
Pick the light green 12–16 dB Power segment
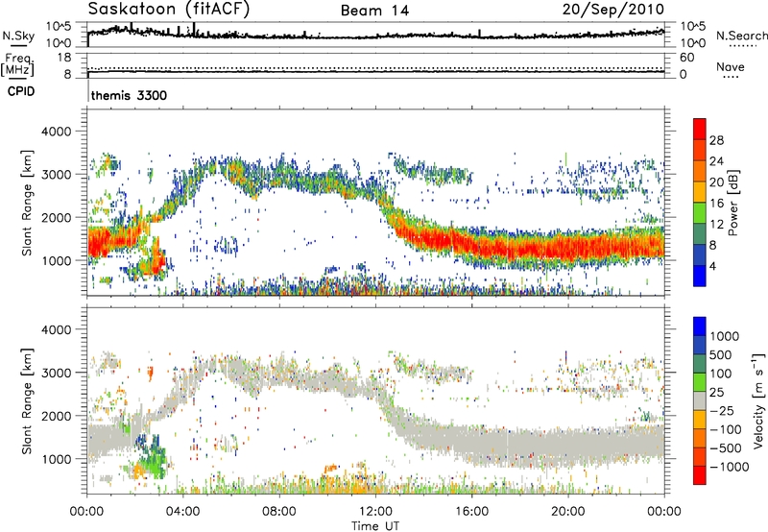click(700, 213)
